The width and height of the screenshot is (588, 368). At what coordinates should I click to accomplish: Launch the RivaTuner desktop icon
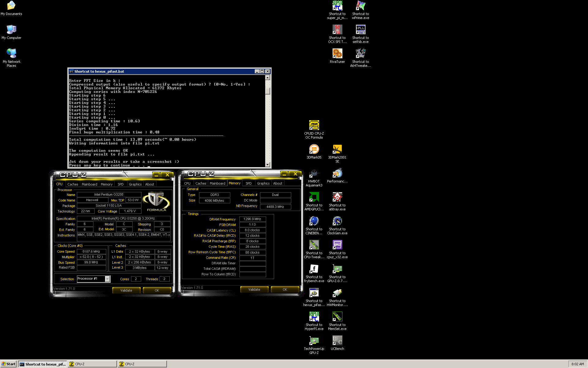click(x=337, y=56)
